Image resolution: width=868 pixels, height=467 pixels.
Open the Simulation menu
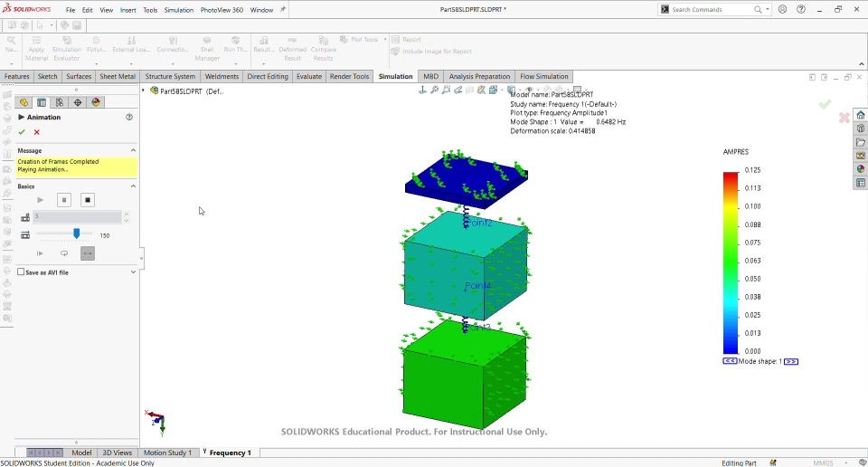(179, 10)
